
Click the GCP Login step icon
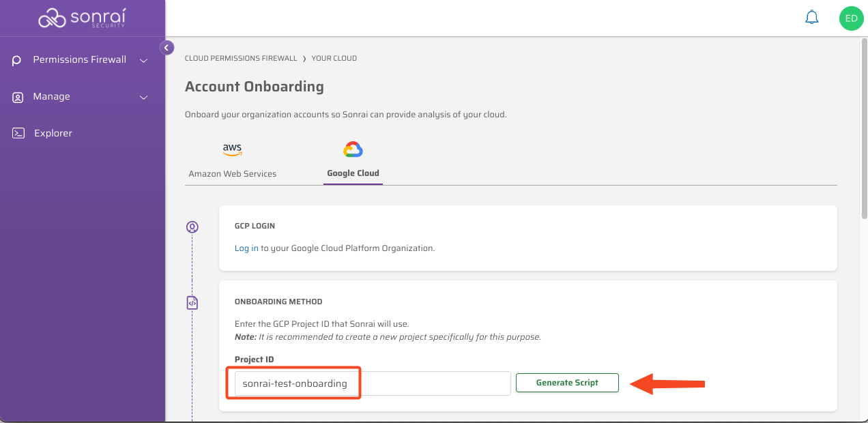click(x=192, y=227)
